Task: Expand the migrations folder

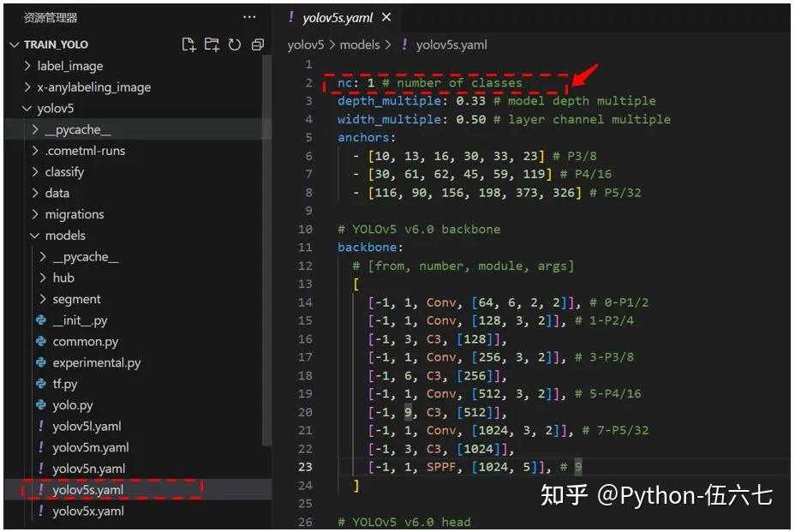Action: pos(35,214)
